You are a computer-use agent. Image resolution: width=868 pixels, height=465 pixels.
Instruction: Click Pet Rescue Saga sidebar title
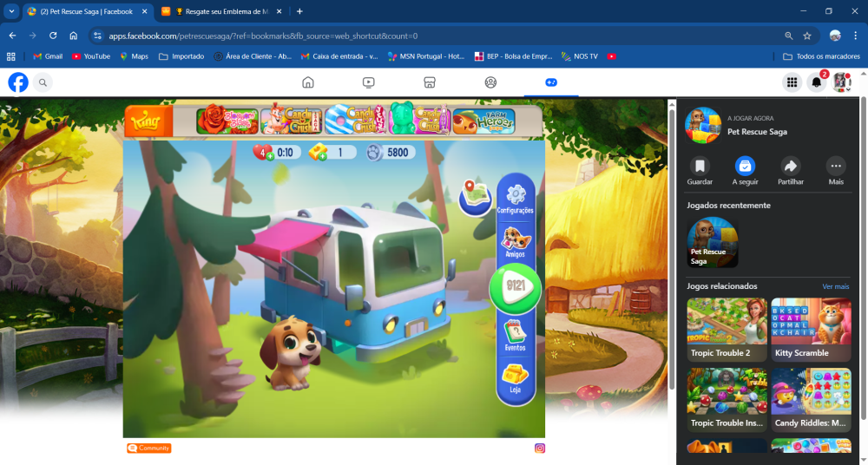(757, 132)
